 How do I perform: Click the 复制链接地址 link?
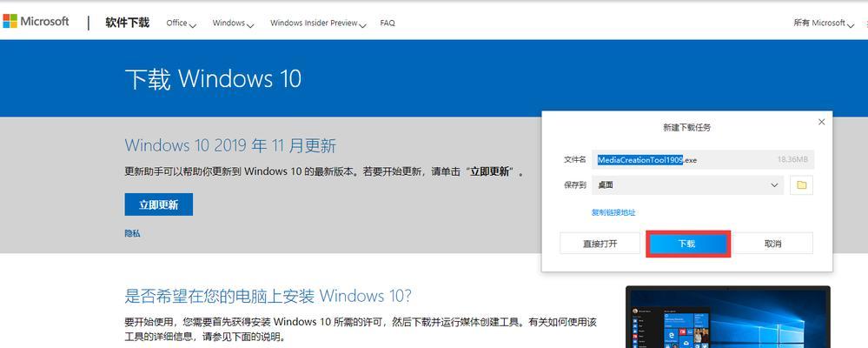pos(613,213)
